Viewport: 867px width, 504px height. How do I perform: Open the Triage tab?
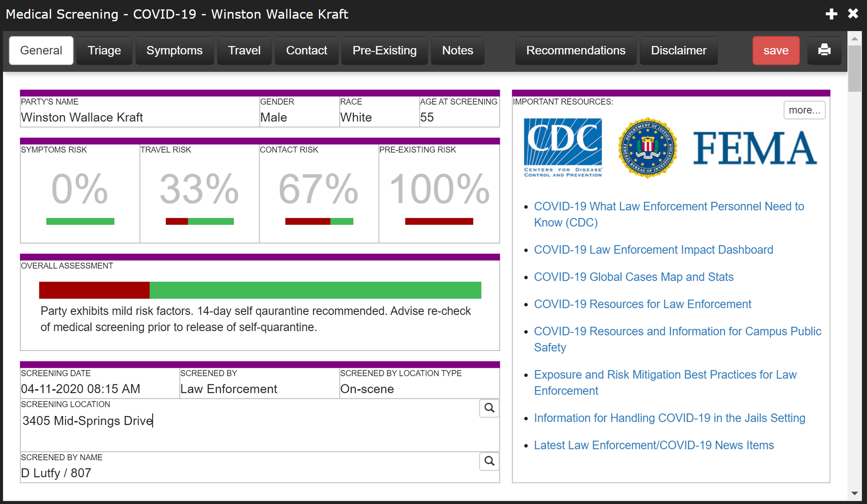pos(104,50)
